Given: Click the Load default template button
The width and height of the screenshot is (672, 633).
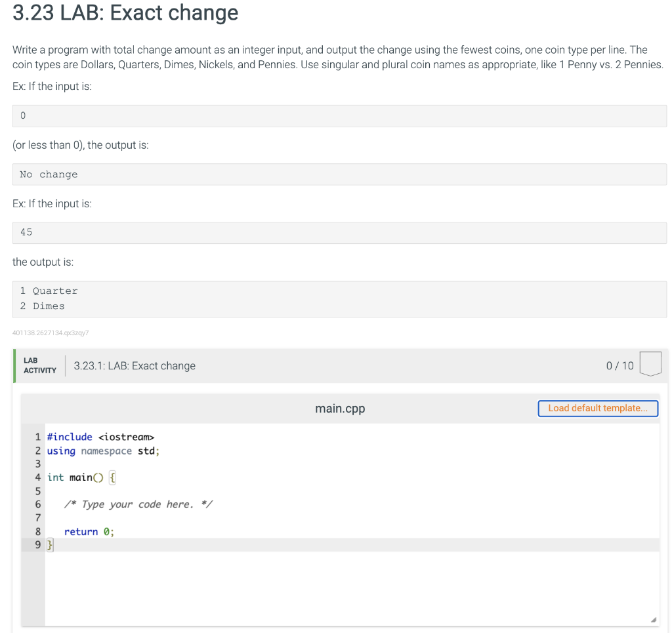Looking at the screenshot, I should (598, 408).
